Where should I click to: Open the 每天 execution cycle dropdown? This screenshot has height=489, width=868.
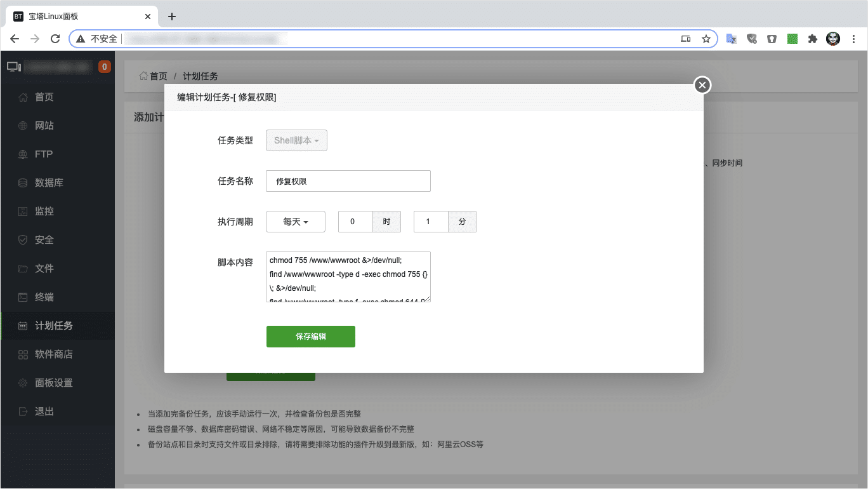pyautogui.click(x=296, y=222)
